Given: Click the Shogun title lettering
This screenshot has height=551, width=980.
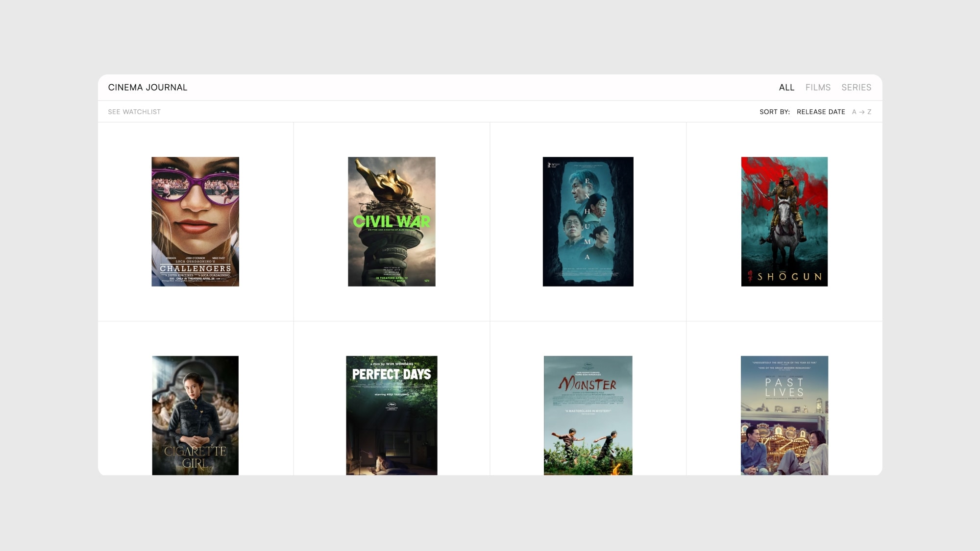Looking at the screenshot, I should 789,277.
